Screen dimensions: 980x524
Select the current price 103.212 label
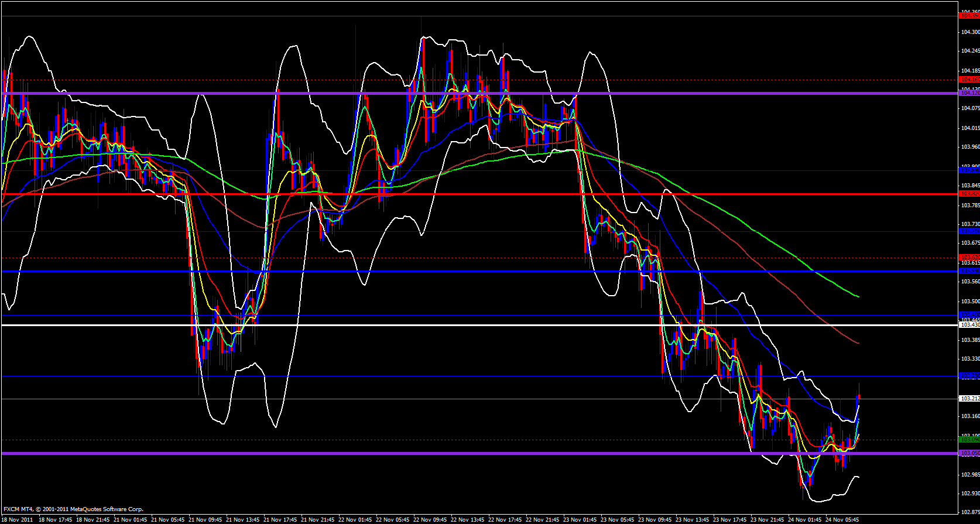click(x=969, y=399)
